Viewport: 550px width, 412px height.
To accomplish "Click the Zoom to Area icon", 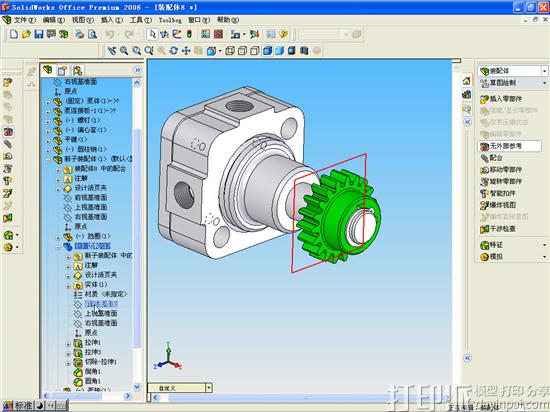I will 136,50.
